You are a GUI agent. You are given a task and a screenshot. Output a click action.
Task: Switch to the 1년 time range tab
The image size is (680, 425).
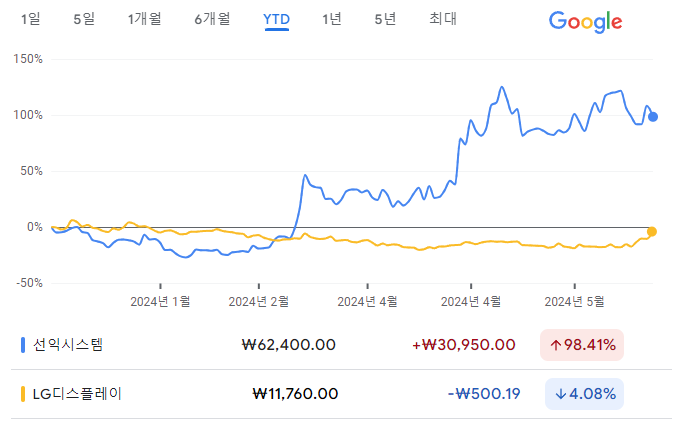332,19
